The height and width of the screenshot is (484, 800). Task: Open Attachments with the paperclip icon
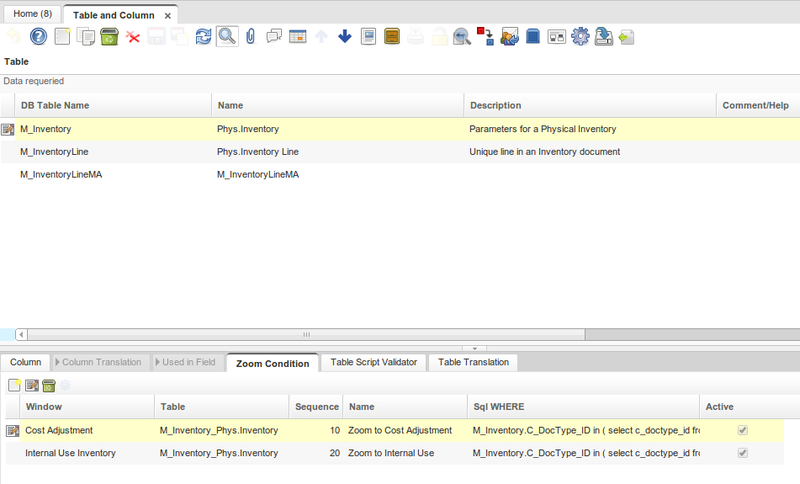click(x=250, y=37)
